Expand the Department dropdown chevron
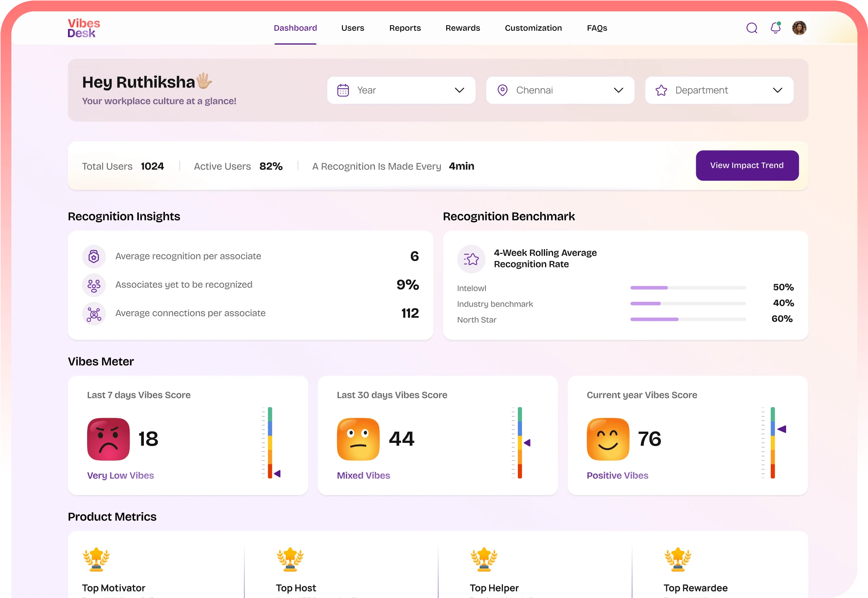868x598 pixels. pyautogui.click(x=777, y=90)
